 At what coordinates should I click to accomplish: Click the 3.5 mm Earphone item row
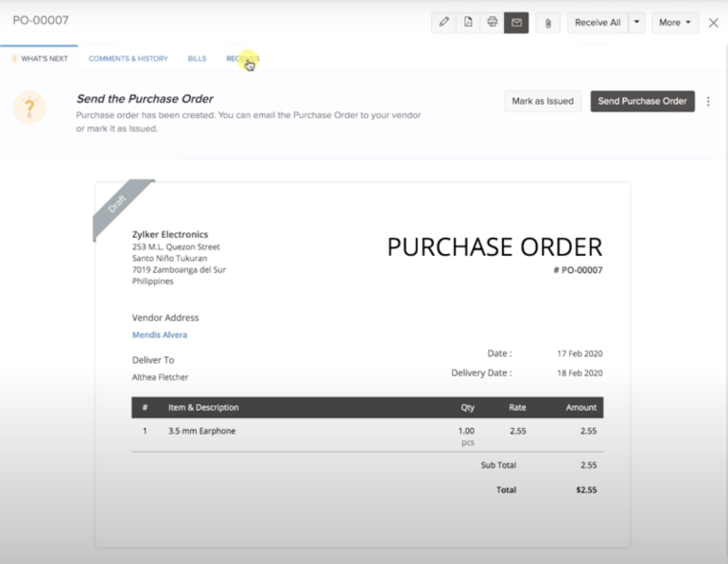pyautogui.click(x=202, y=431)
